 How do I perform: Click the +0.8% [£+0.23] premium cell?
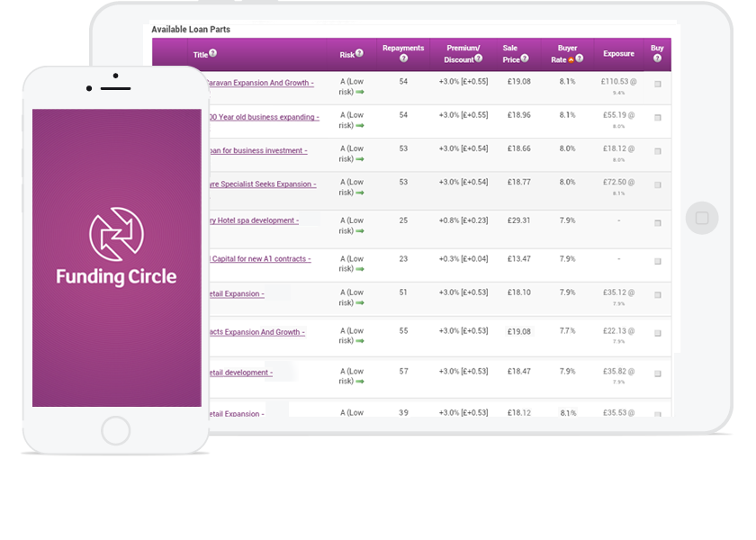coord(463,220)
